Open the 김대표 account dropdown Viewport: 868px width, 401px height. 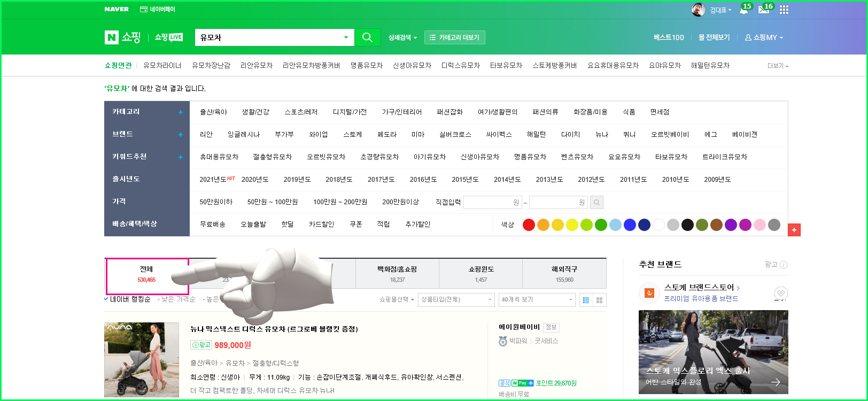[720, 10]
